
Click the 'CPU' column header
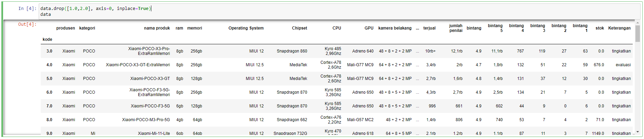[x=337, y=28]
